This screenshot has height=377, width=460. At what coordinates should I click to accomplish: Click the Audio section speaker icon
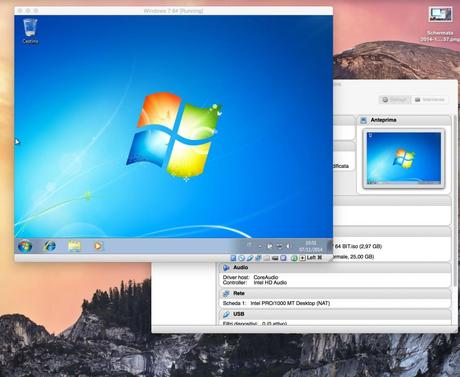click(226, 268)
